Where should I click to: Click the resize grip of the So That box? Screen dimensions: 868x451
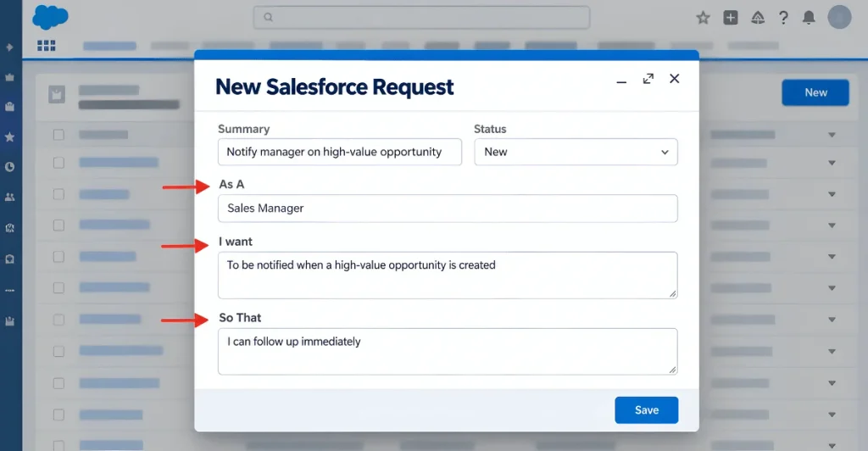pos(672,369)
